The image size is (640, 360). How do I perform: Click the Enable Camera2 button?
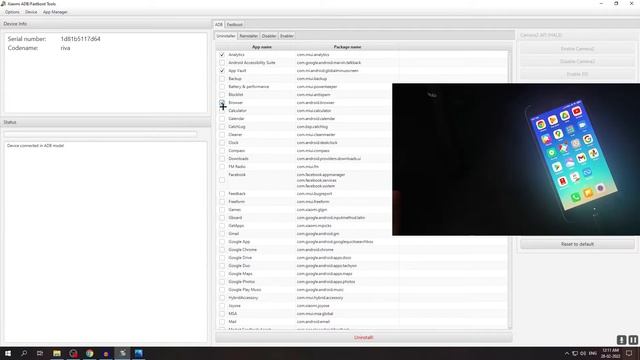click(577, 49)
